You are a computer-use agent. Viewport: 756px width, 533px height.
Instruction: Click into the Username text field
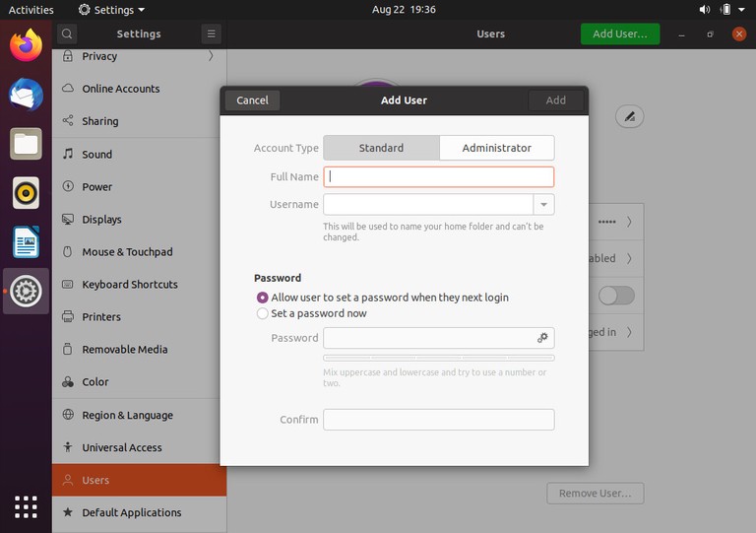pos(428,205)
